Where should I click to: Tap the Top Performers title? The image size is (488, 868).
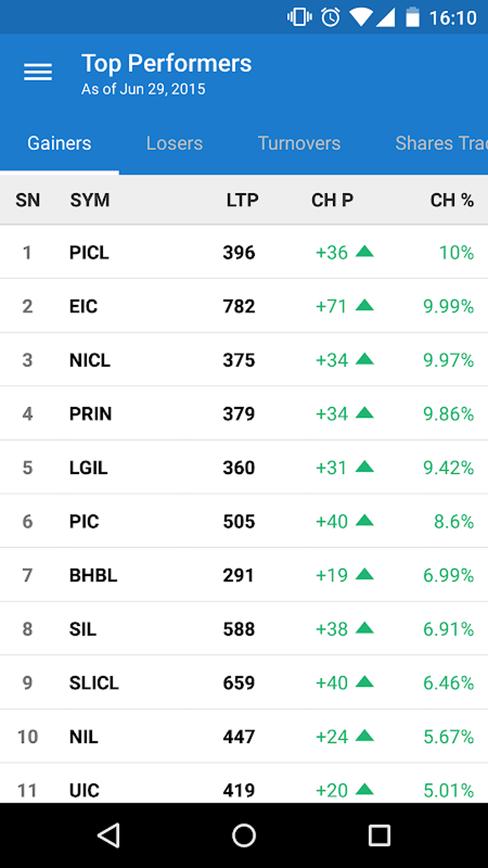166,64
